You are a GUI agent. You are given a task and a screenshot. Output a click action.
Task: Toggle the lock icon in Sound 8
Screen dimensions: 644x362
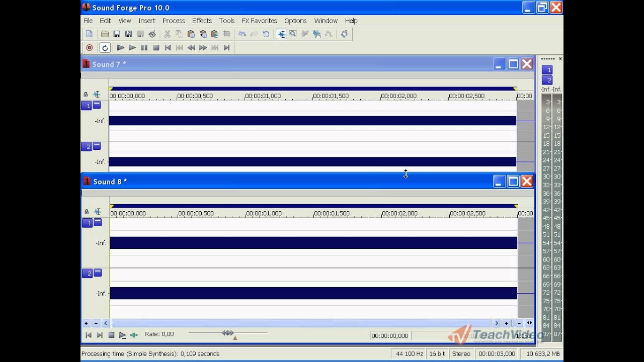point(87,212)
